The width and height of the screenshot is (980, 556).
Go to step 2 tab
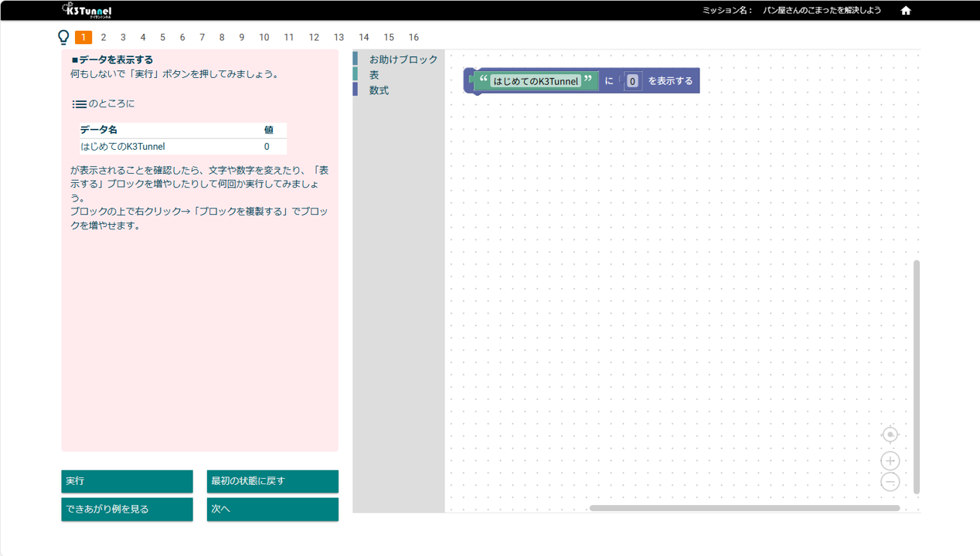[104, 37]
